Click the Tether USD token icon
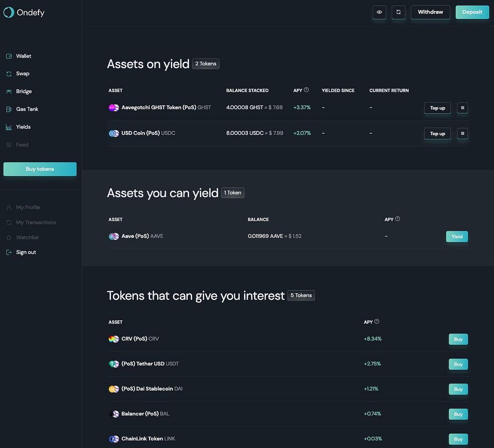The width and height of the screenshot is (494, 448). [113, 364]
